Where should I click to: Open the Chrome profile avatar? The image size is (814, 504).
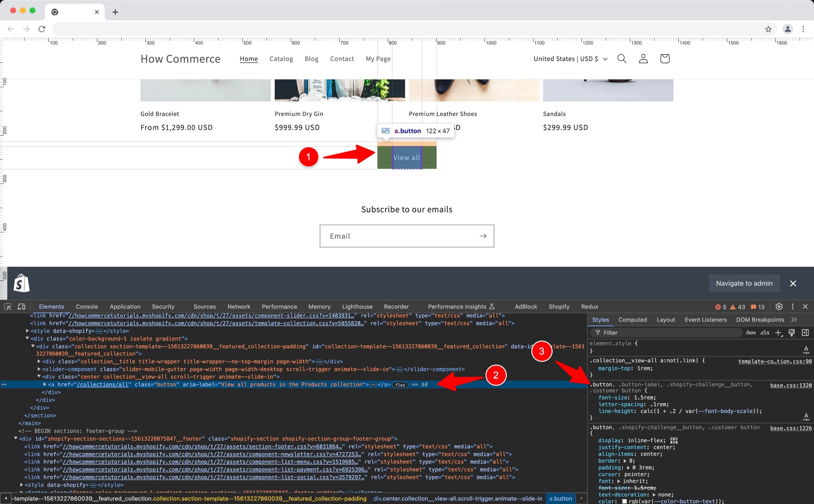[788, 29]
